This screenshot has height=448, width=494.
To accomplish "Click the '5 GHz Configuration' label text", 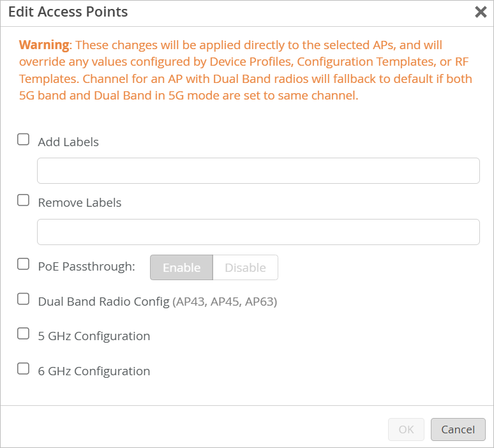I will 94,336.
